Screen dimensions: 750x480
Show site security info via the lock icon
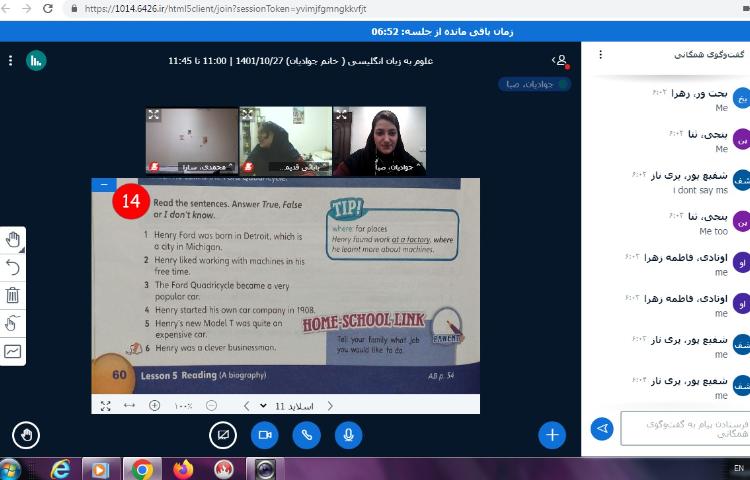pos(74,9)
